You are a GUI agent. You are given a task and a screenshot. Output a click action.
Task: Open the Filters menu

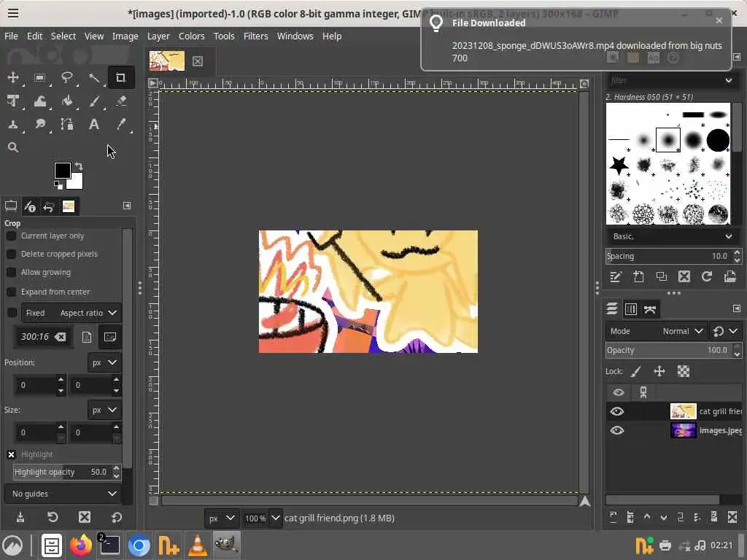(256, 36)
